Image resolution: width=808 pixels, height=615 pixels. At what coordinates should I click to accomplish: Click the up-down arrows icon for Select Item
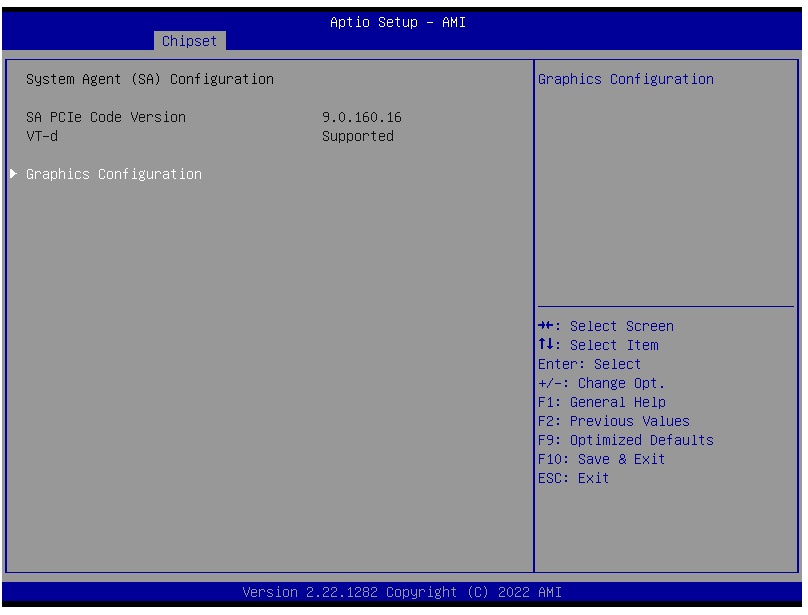point(545,345)
